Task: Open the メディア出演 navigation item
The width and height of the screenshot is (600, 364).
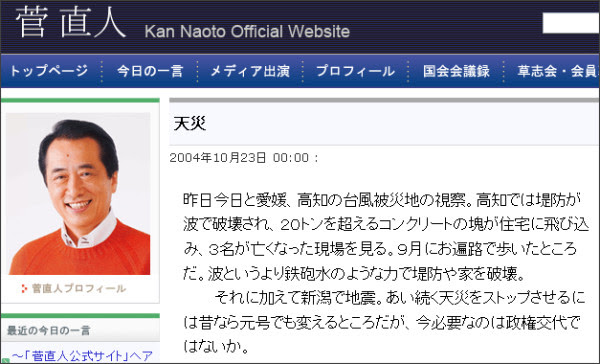Action: [250, 71]
